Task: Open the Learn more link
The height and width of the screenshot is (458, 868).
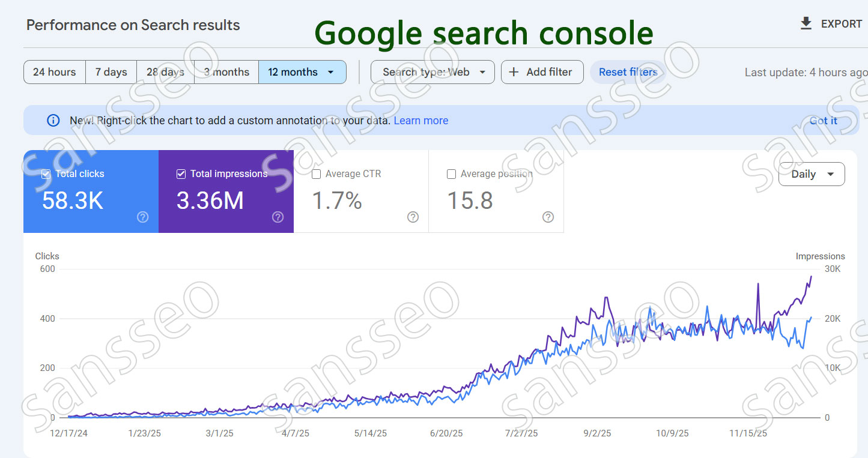Action: [420, 121]
